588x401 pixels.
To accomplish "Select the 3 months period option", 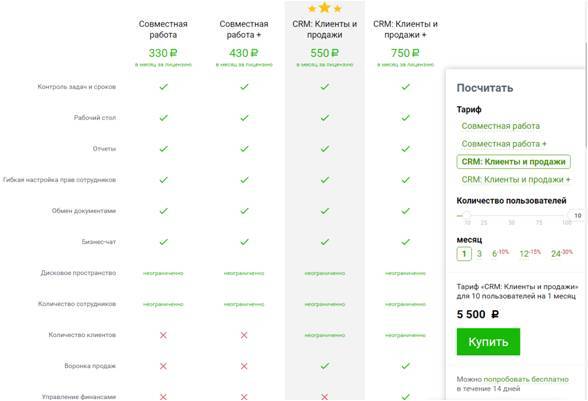I will [479, 254].
